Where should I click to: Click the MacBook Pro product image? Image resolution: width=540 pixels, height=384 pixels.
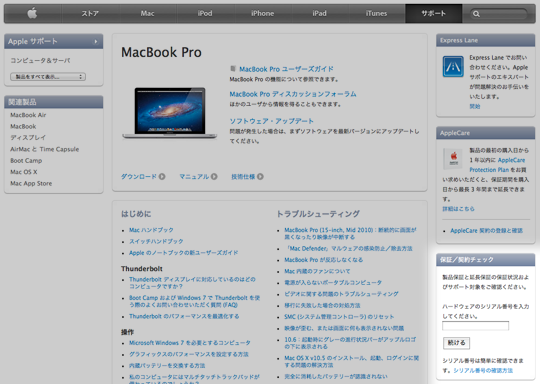click(169, 113)
